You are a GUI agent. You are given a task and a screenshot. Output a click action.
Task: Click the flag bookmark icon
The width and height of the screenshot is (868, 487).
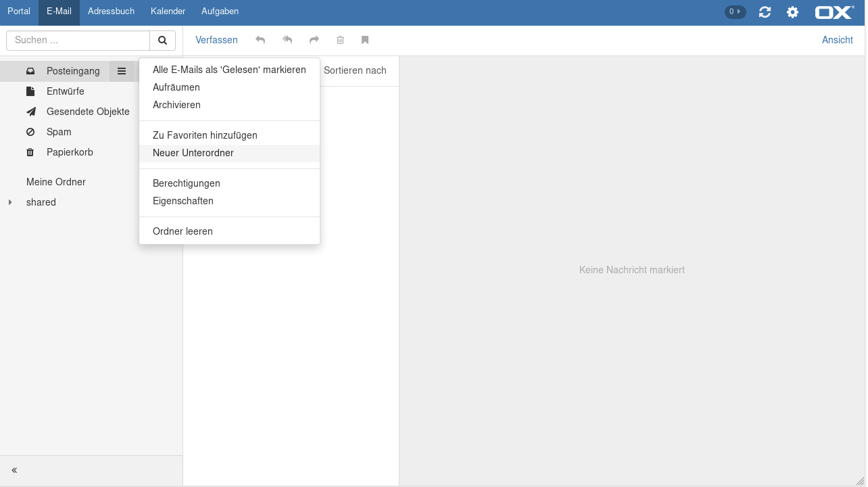coord(365,41)
